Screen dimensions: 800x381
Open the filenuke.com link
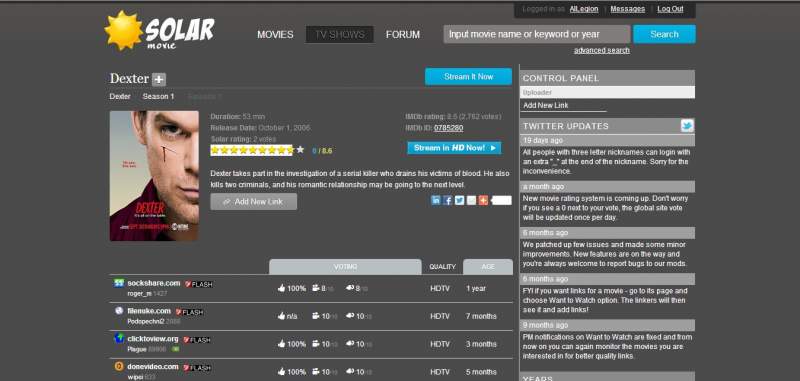149,311
